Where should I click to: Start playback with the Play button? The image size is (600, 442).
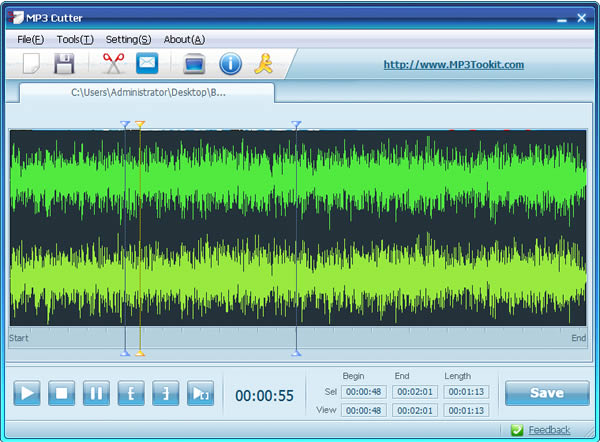[27, 393]
